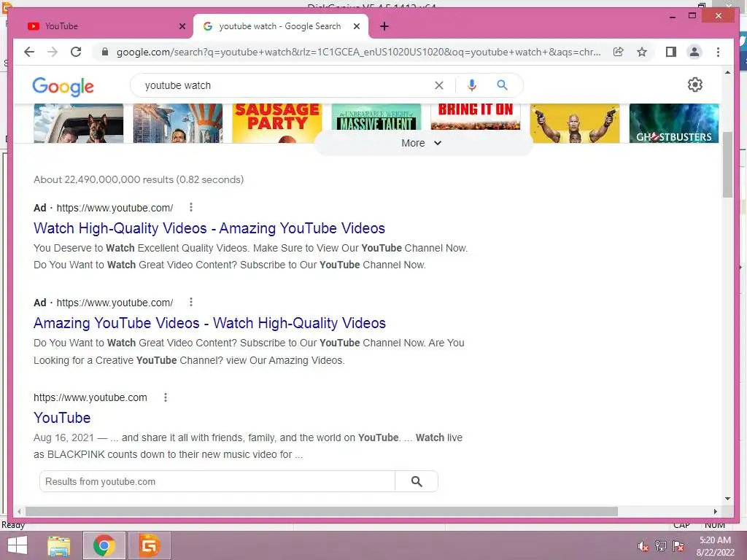This screenshot has width=747, height=560.
Task: Share this page with the share icon
Action: 619,52
